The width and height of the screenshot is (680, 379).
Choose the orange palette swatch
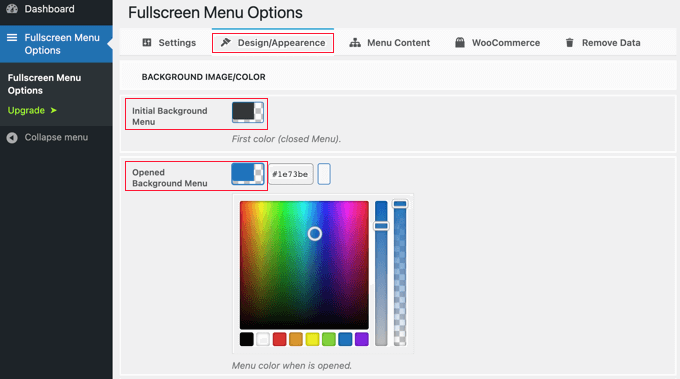point(296,339)
